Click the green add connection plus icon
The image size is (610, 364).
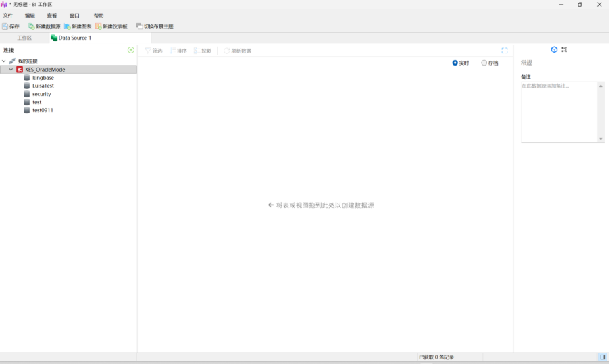[131, 50]
